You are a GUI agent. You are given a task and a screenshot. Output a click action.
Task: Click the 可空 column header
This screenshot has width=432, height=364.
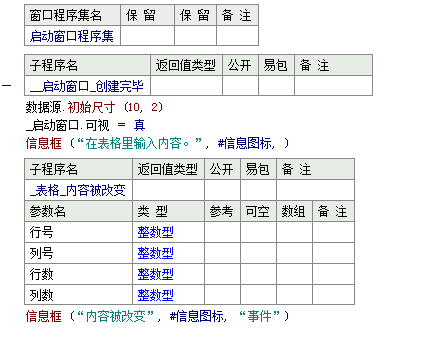(259, 211)
